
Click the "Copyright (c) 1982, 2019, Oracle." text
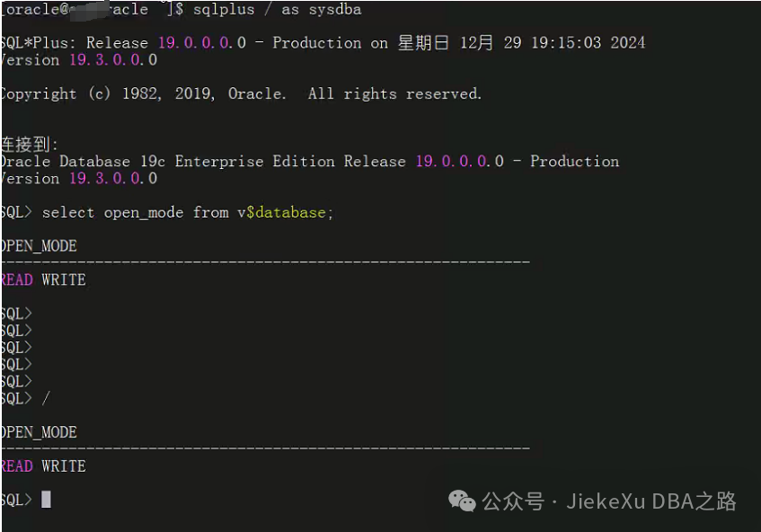point(143,93)
